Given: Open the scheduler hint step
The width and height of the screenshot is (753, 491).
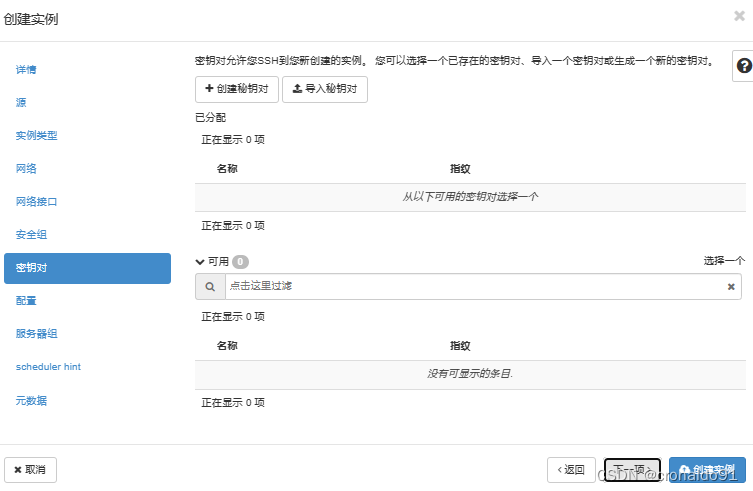Looking at the screenshot, I should [x=48, y=367].
